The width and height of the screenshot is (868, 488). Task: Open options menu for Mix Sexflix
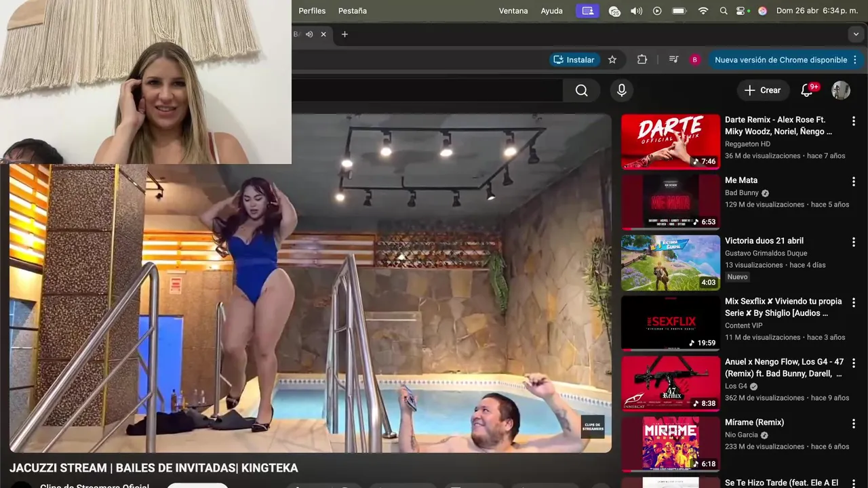(854, 302)
